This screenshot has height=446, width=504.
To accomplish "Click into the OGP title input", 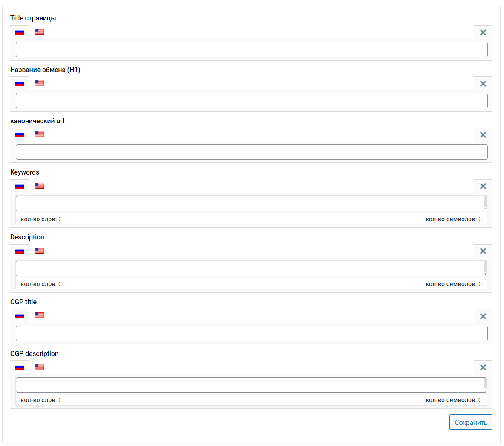I will pos(252,333).
